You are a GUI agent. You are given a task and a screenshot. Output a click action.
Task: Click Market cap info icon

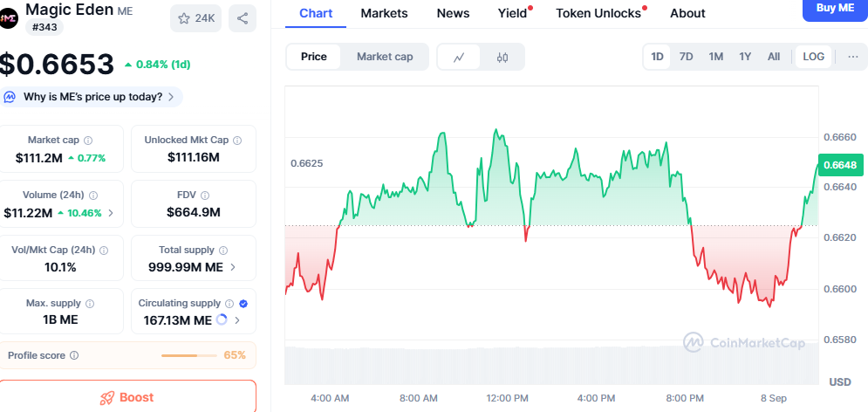[x=88, y=140]
